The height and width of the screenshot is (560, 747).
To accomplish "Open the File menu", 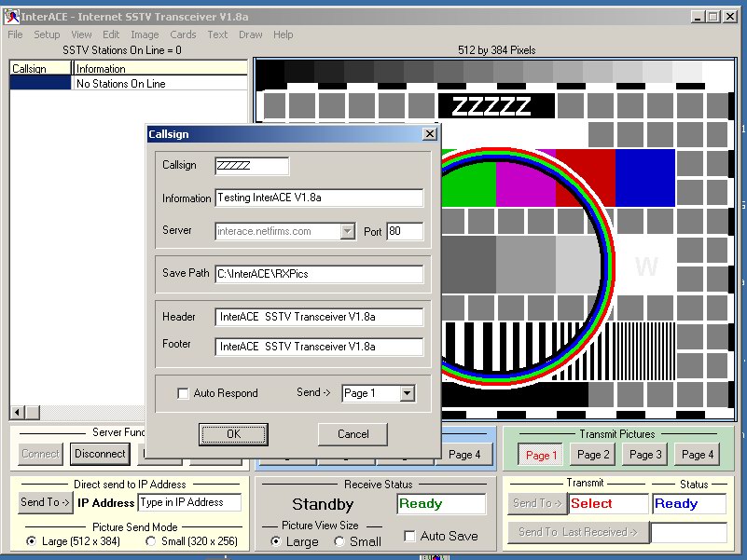I will point(15,34).
